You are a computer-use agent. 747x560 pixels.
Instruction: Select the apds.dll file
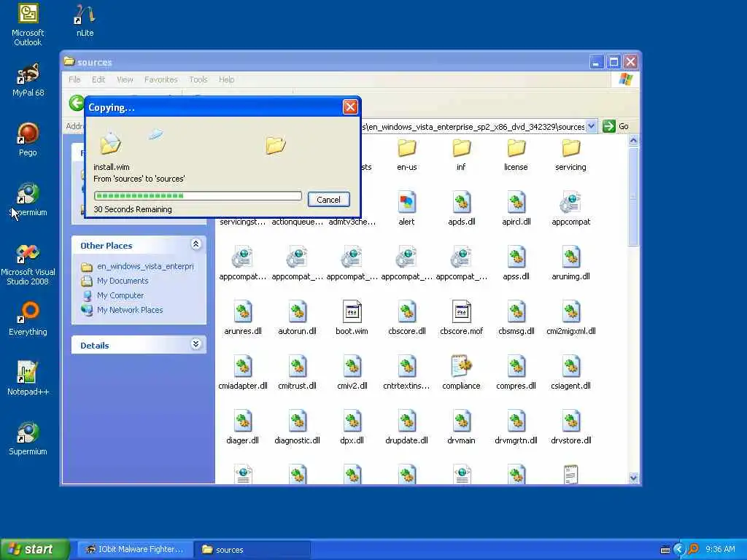click(461, 209)
